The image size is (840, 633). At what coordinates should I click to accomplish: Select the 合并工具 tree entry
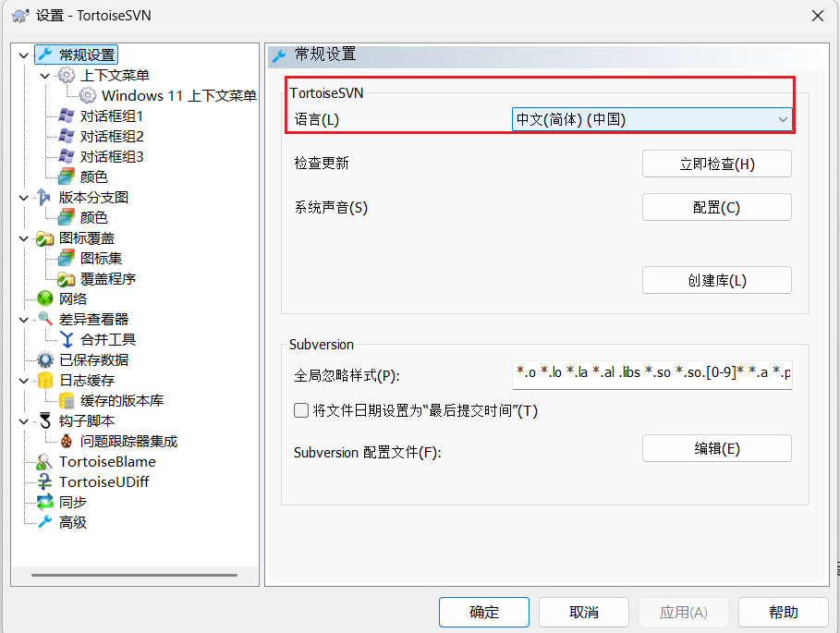click(x=108, y=339)
